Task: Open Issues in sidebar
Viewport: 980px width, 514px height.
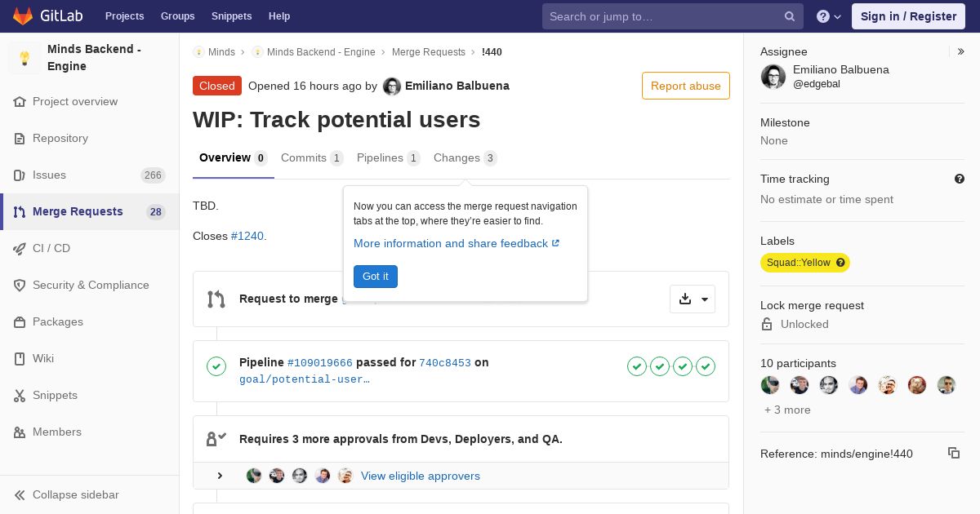Action: [90, 175]
